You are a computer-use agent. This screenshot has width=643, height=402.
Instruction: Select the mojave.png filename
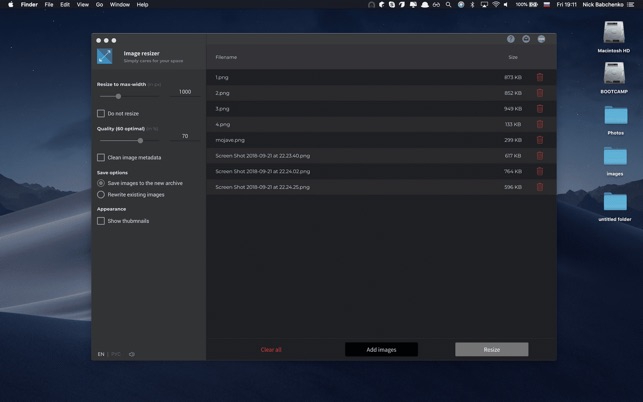[230, 140]
